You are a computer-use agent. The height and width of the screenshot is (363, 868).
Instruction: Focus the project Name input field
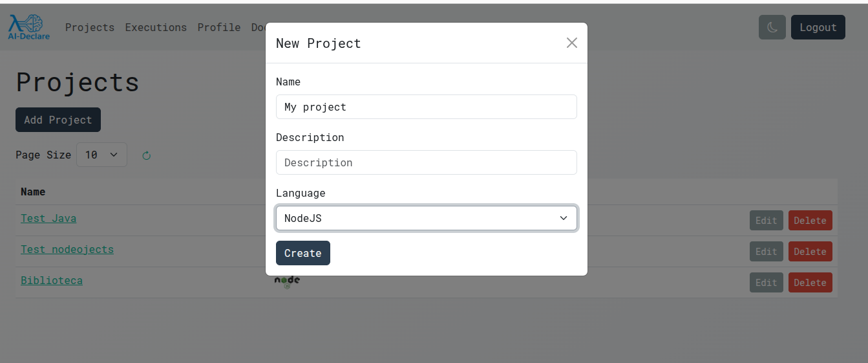point(427,107)
